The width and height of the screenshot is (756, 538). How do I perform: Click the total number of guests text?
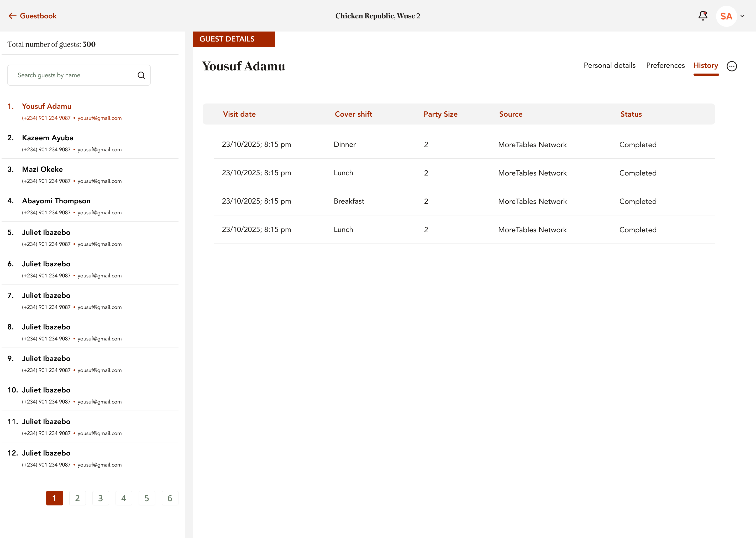52,44
